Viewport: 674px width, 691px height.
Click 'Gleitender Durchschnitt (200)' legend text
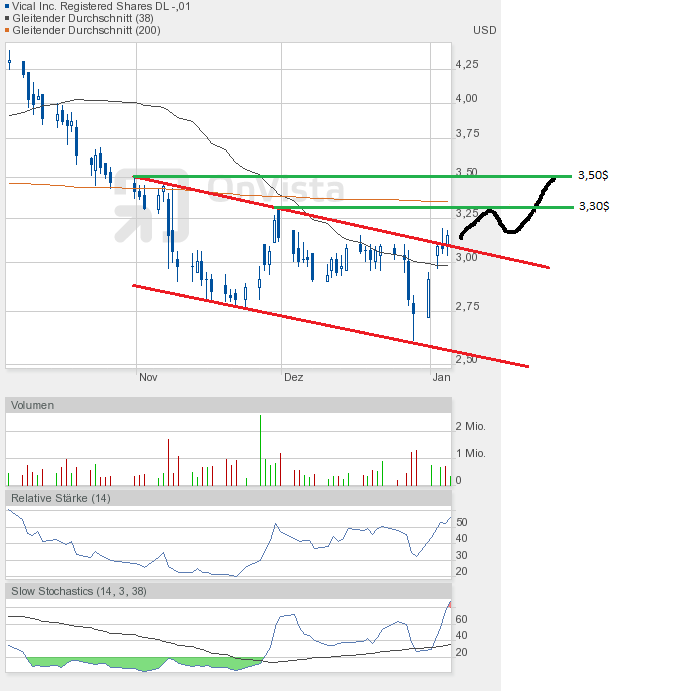coord(86,30)
